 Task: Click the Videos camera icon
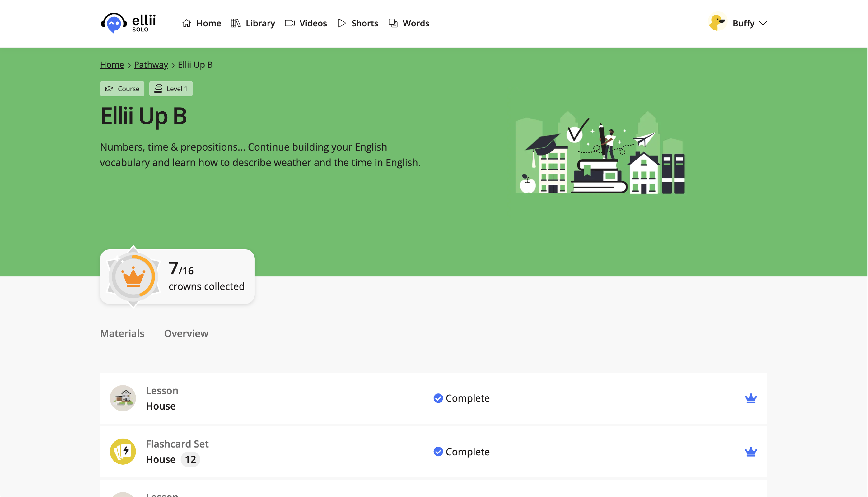pos(290,23)
